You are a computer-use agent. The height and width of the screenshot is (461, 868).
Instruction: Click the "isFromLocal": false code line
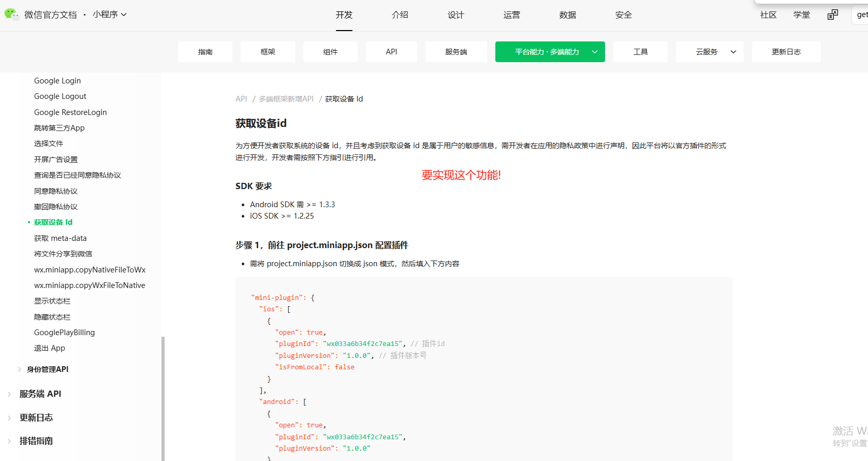click(x=315, y=367)
